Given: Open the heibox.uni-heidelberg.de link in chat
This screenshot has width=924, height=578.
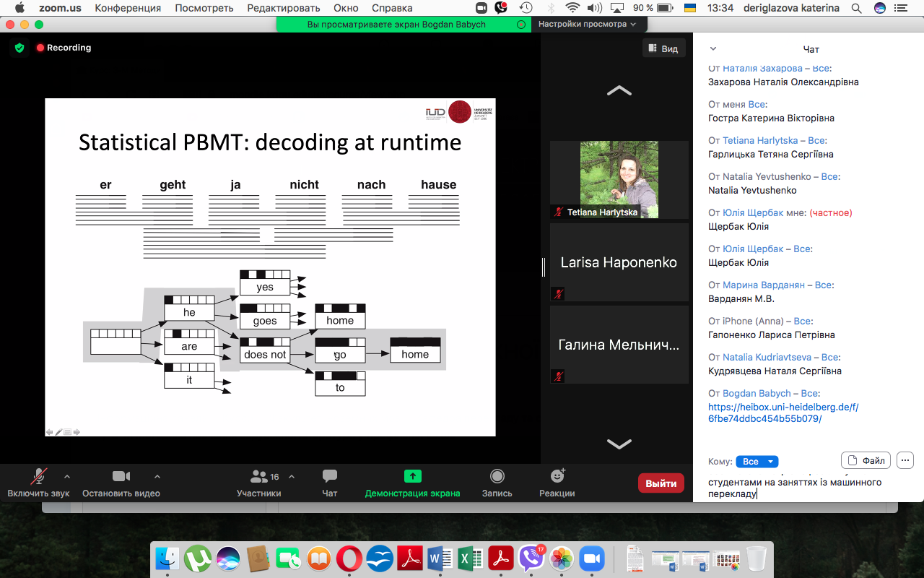Looking at the screenshot, I should pyautogui.click(x=783, y=413).
